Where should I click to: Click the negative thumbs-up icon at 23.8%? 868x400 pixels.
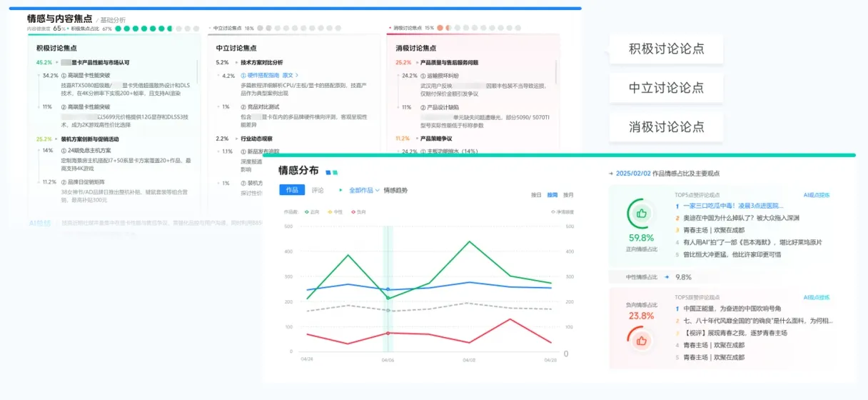(641, 340)
